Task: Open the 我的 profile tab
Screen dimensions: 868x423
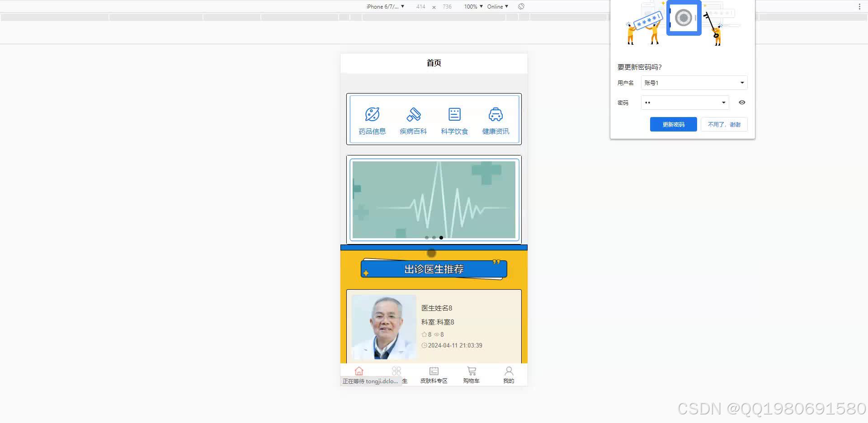Action: click(x=509, y=375)
